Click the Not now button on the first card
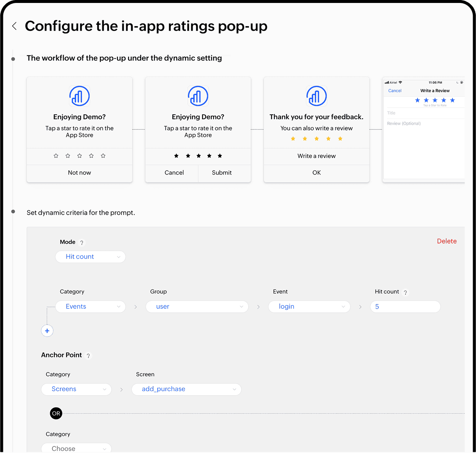This screenshot has height=453, width=476. tap(79, 172)
